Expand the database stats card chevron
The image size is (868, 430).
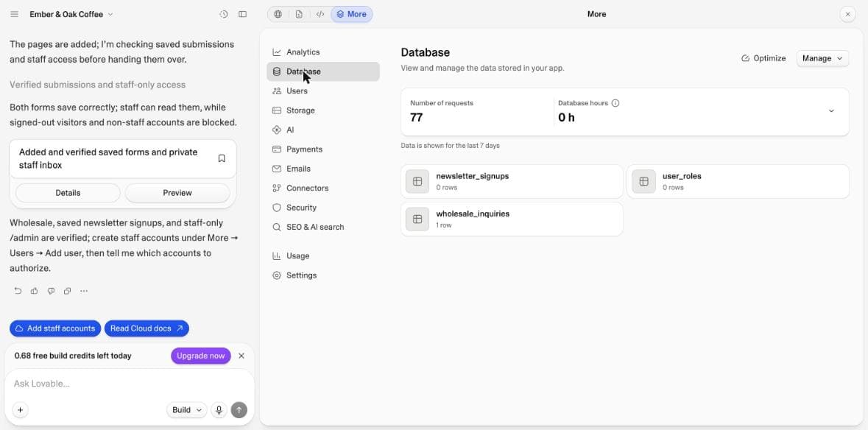click(831, 111)
